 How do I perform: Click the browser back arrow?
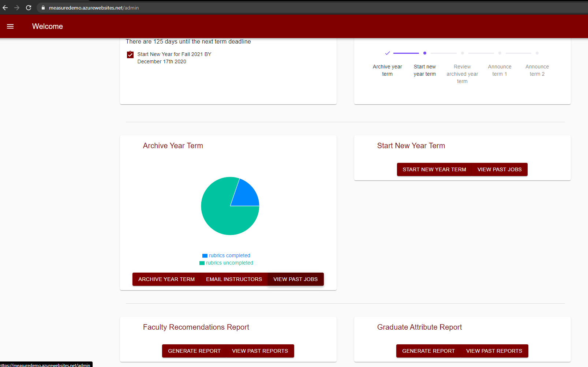(x=5, y=8)
